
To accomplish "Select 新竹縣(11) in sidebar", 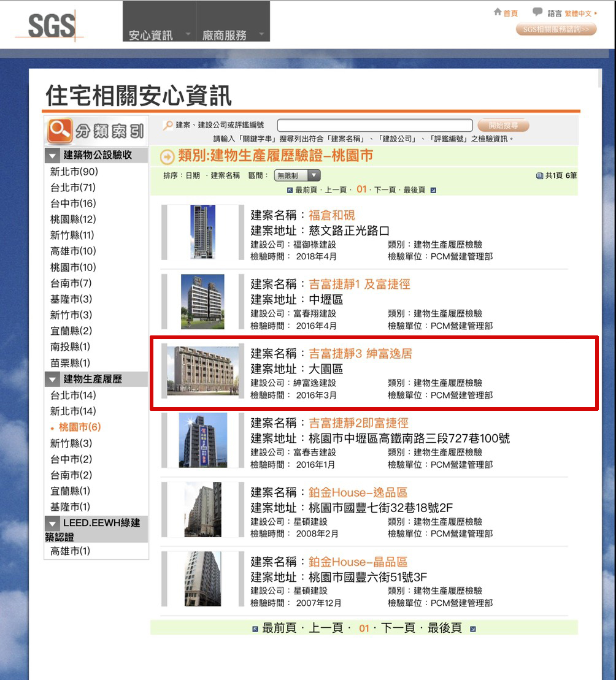I will 72,235.
